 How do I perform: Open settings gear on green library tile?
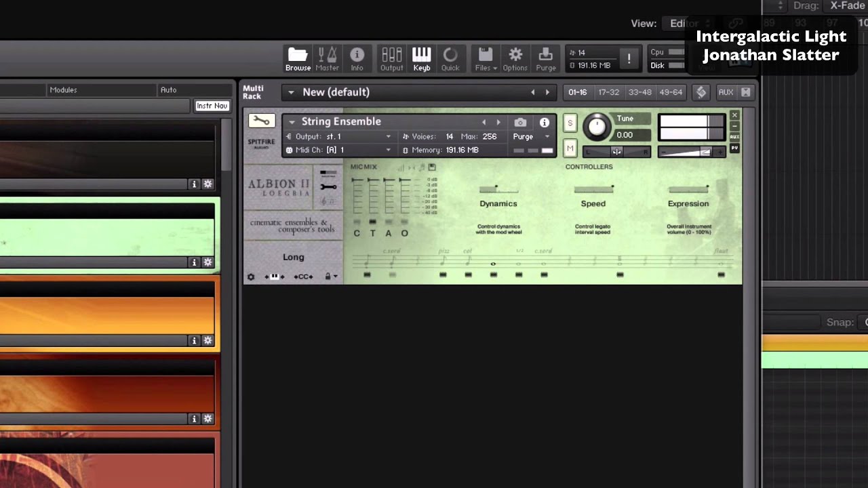click(x=208, y=262)
